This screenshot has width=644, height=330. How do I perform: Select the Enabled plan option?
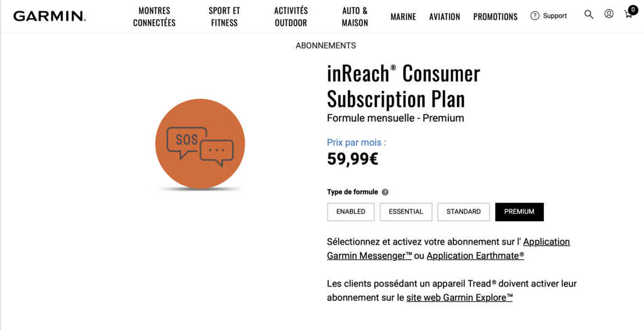coord(350,212)
